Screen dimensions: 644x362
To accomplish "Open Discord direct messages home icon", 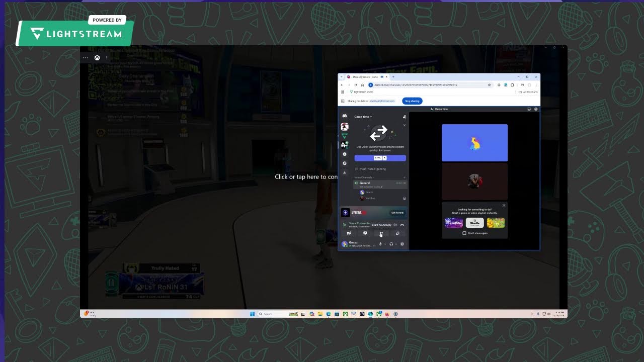I will coord(345,116).
